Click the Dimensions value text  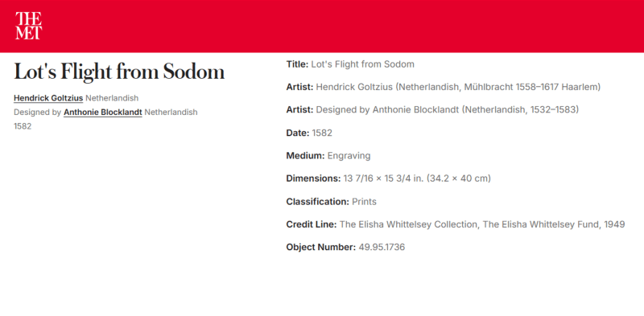[x=417, y=179]
